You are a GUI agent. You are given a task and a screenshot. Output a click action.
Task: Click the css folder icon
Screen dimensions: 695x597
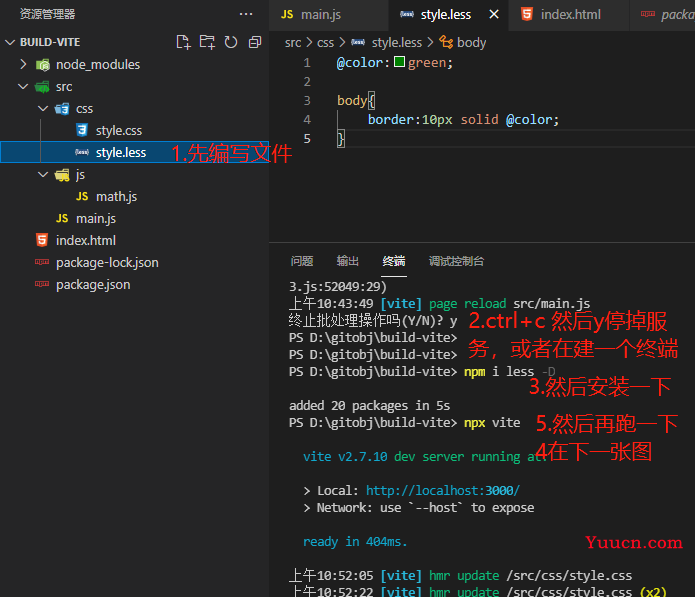point(62,109)
